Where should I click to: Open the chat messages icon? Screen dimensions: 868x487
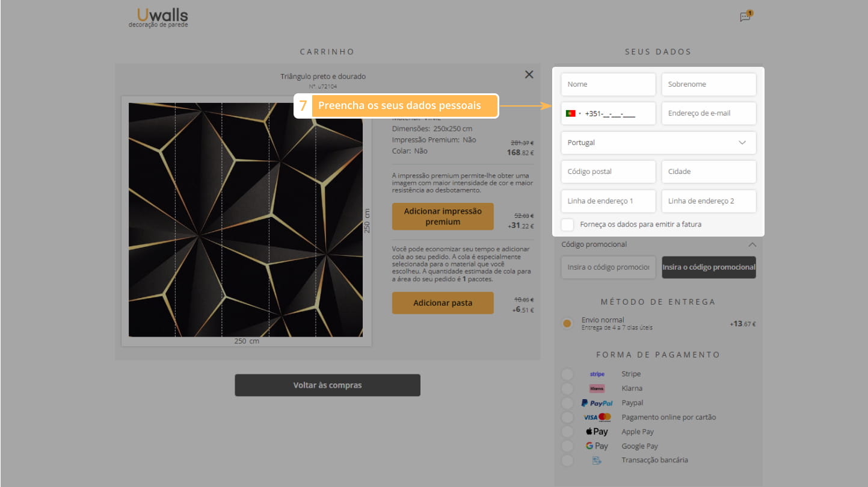(745, 17)
